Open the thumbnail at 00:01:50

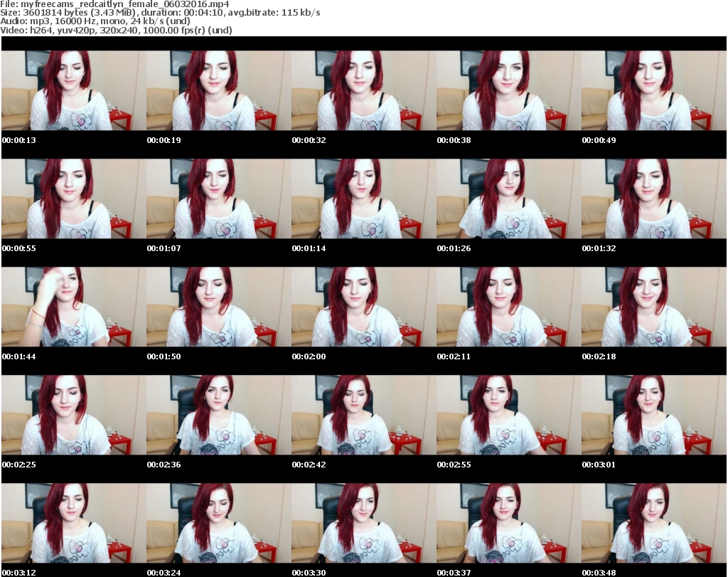coord(219,307)
